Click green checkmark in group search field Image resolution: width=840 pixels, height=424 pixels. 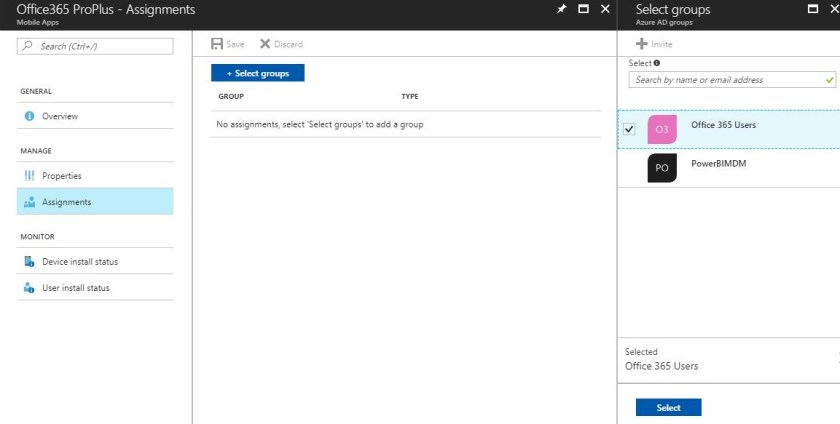[829, 80]
